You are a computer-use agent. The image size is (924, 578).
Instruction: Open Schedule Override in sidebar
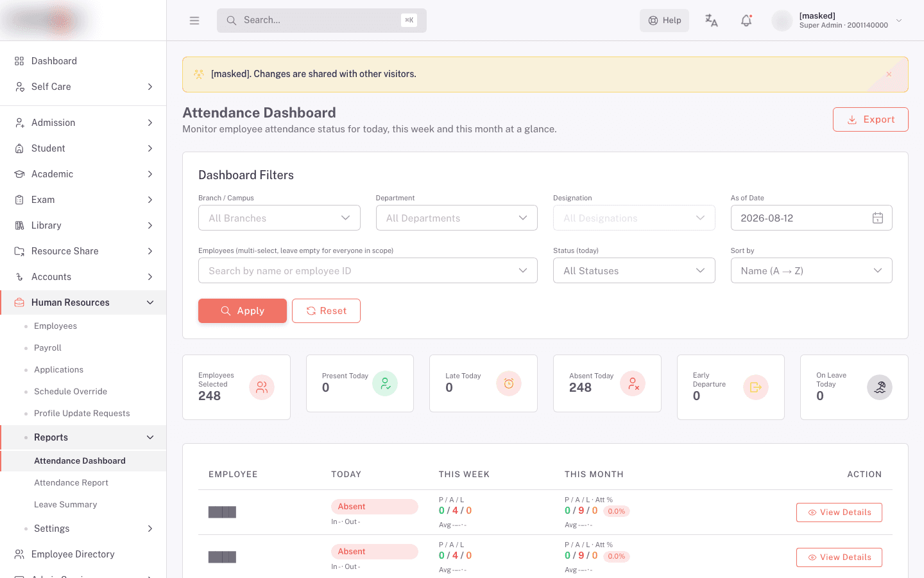coord(71,392)
